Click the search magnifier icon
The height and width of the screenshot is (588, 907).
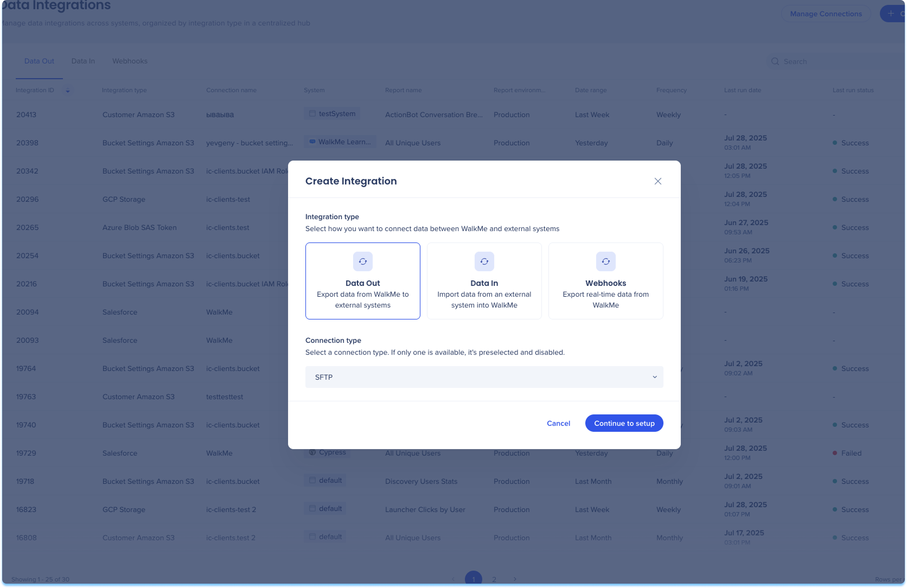pos(775,61)
